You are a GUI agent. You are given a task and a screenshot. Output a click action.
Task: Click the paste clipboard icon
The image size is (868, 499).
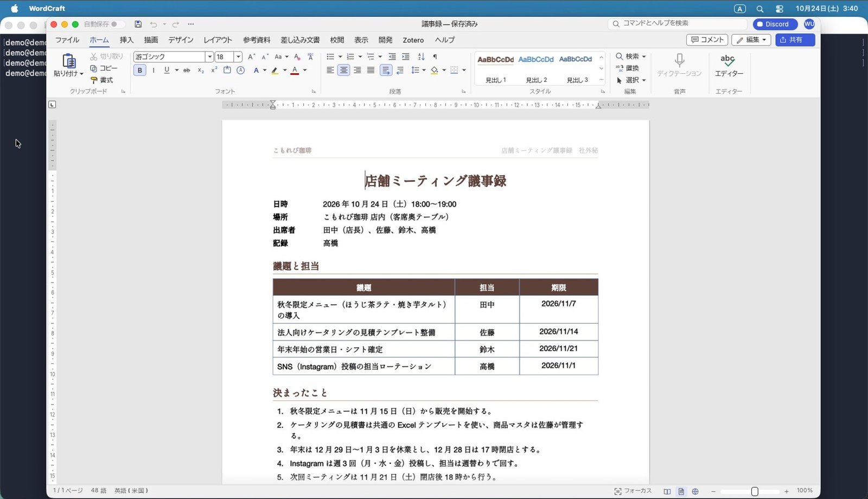68,60
